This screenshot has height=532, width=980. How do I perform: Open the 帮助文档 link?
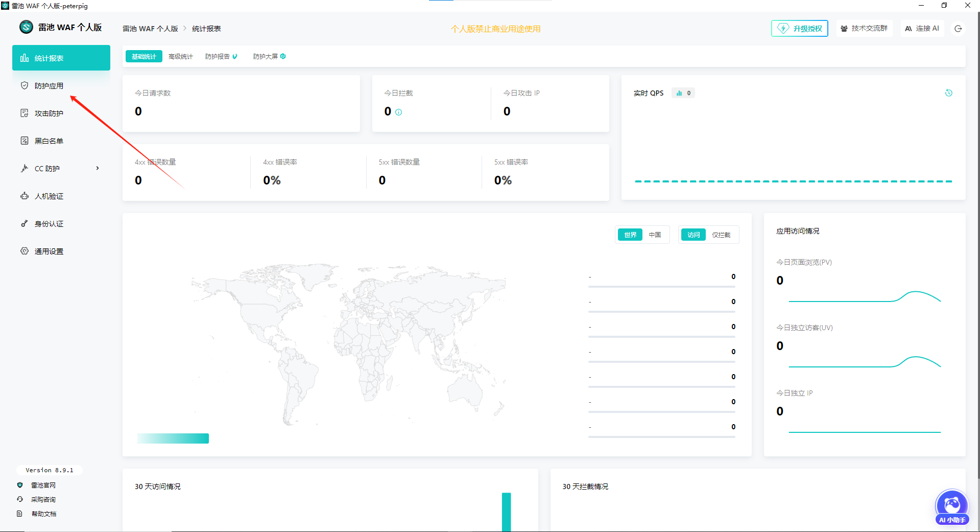43,514
